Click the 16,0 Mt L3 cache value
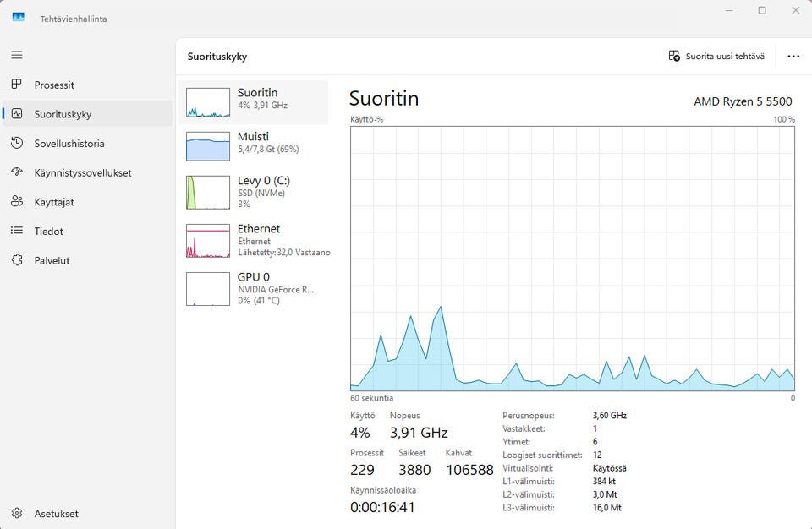812x529 pixels. click(x=607, y=507)
